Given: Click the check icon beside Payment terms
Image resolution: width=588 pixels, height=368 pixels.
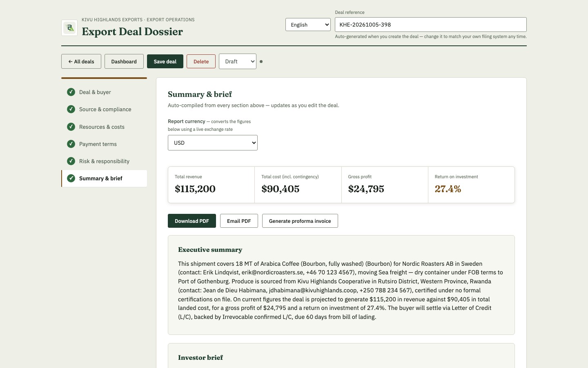Looking at the screenshot, I should 71,144.
